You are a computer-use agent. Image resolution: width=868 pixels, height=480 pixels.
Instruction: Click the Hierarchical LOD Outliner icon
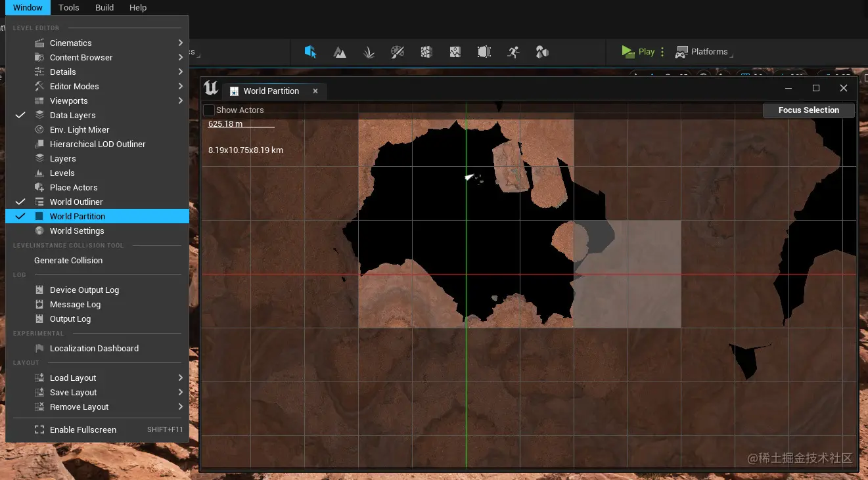coord(39,144)
